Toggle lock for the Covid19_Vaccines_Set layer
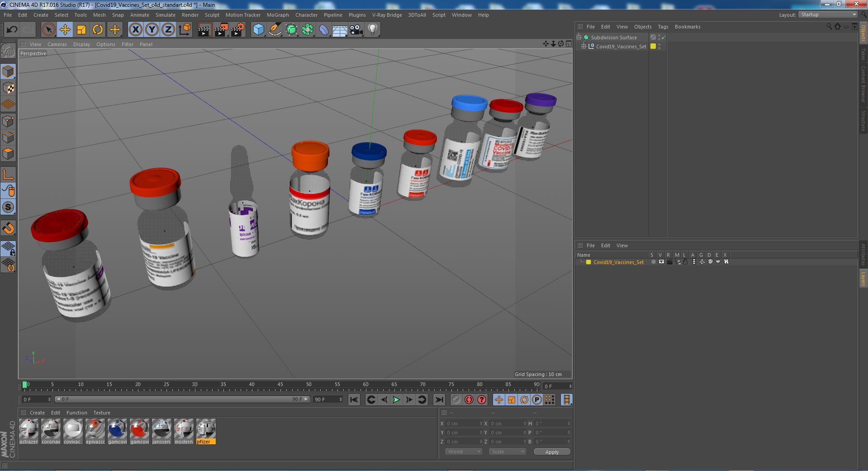Image resolution: width=868 pixels, height=471 pixels. (685, 262)
